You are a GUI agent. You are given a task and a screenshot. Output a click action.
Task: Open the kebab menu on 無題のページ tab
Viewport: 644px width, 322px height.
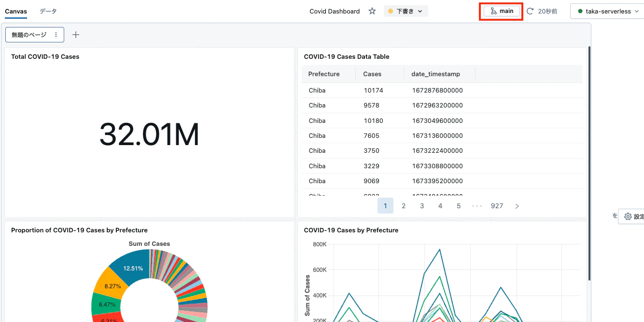[x=56, y=35]
